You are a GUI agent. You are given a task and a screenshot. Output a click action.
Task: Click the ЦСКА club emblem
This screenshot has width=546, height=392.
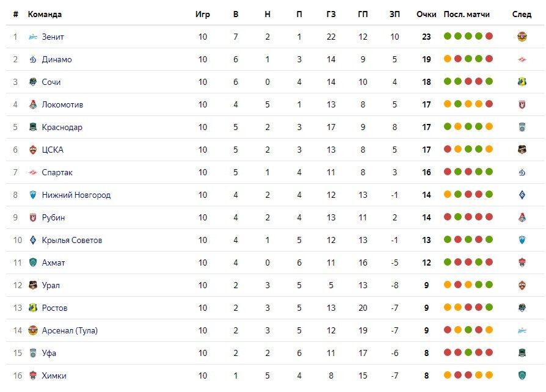point(33,150)
